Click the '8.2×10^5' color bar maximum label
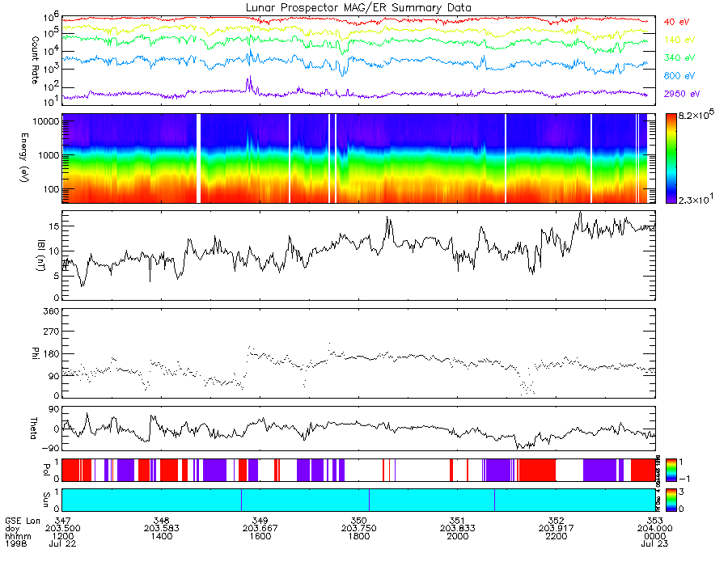Viewport: 728px width, 566px height. point(696,115)
